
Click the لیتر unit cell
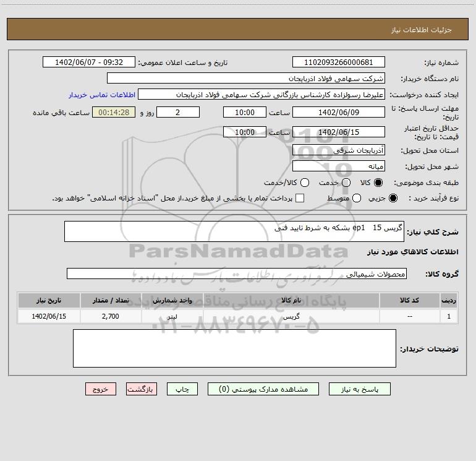tap(172, 316)
